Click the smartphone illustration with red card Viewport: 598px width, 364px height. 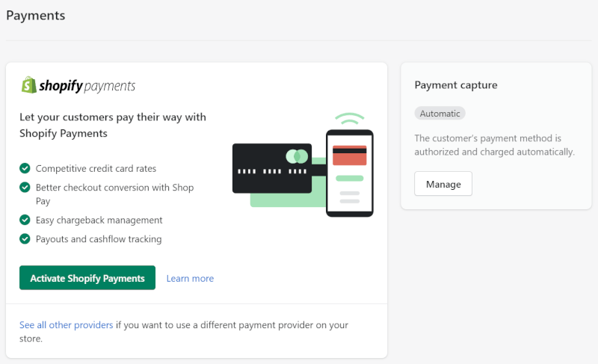349,173
